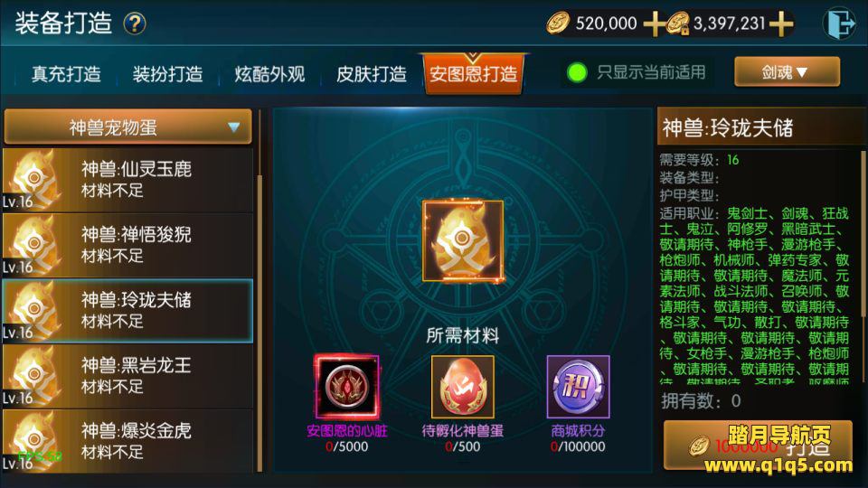Select 神兽:仙灵玉鹿 from the list

coord(127,180)
